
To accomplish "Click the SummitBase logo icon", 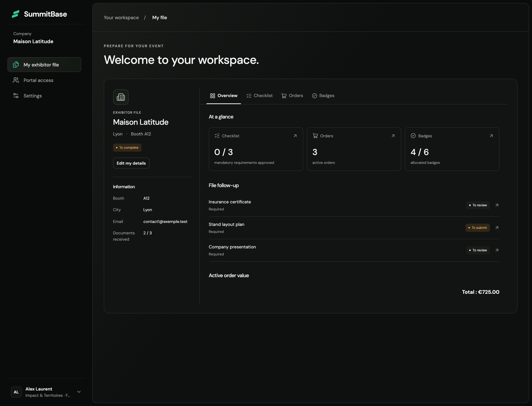I will (x=16, y=14).
